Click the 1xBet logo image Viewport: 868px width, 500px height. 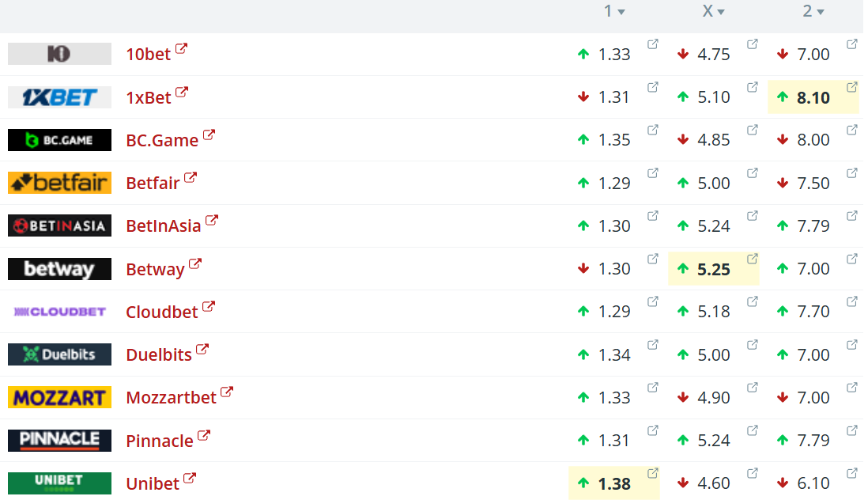[59, 97]
